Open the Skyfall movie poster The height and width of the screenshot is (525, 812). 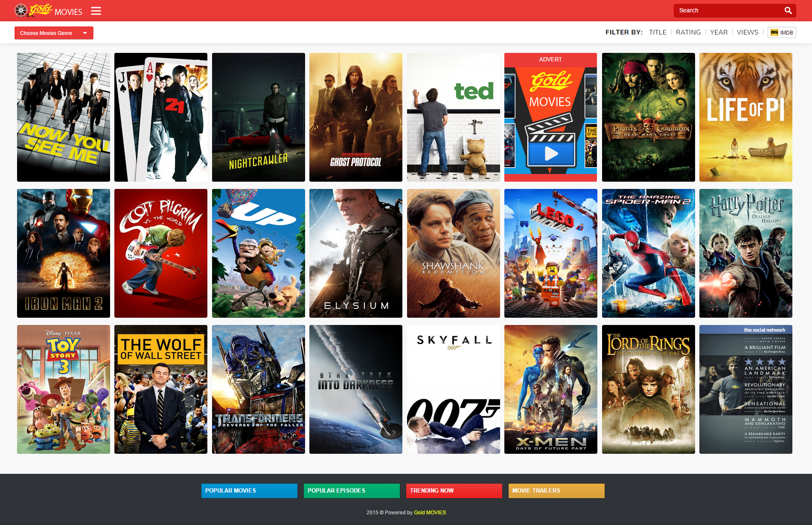453,389
